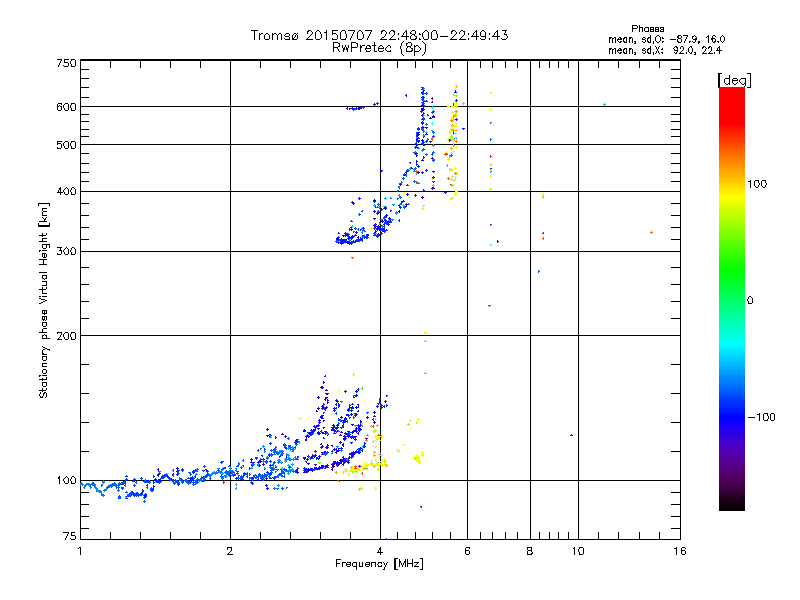Click the plot title Tromsø 20150707 22:48:00-22:49:43
Viewport: 800px width, 600px height.
[x=379, y=35]
